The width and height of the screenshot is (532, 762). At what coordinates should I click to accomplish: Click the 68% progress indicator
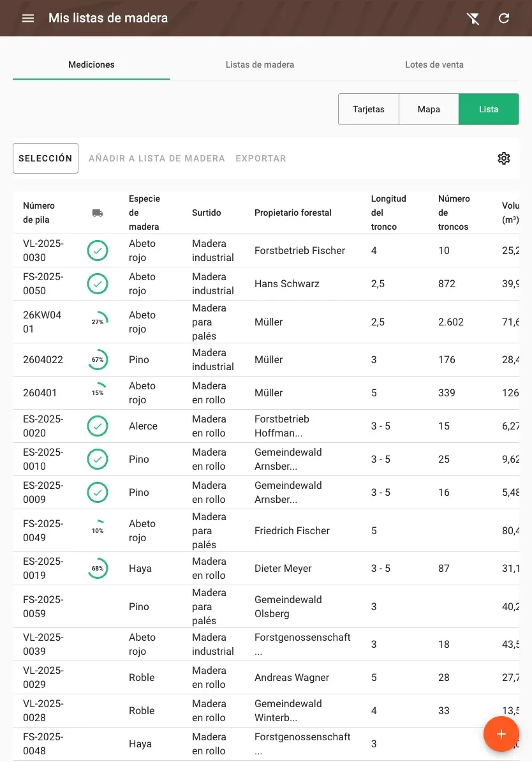click(x=98, y=569)
